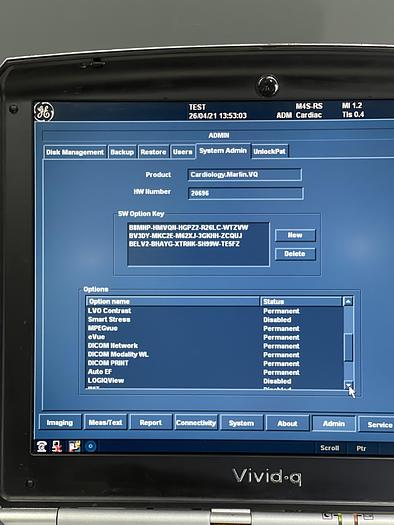The image size is (394, 525).
Task: Click the Option name column header
Action: pos(173,301)
